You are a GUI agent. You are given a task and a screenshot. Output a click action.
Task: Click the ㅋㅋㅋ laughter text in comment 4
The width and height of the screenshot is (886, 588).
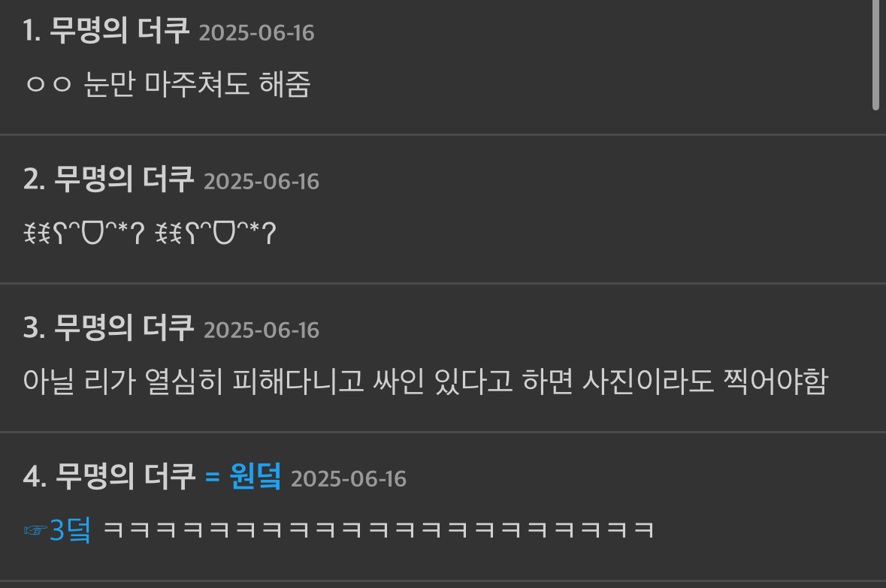[379, 530]
